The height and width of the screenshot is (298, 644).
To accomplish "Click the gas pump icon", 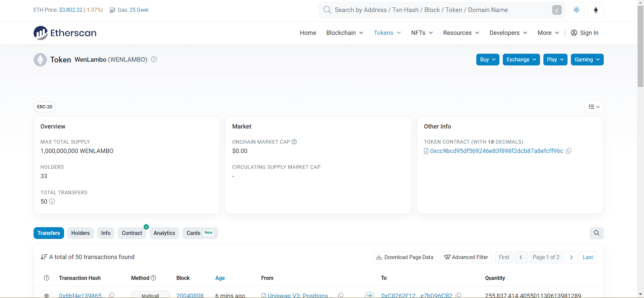I will point(112,10).
